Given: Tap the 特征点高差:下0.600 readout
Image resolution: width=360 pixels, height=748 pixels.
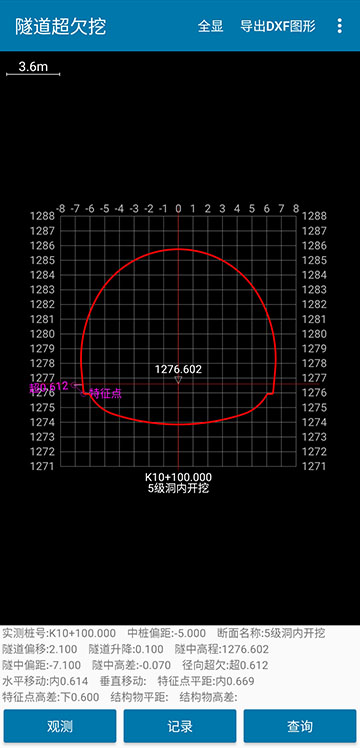Looking at the screenshot, I should pos(51,697).
